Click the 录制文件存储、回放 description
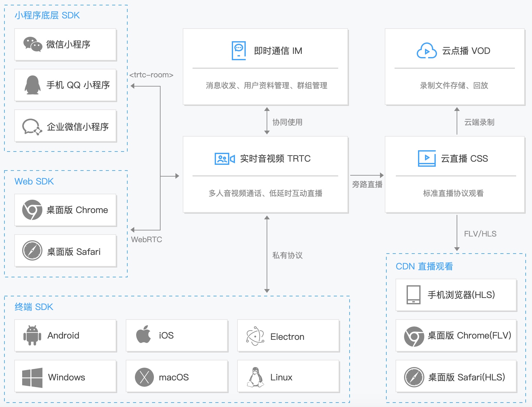This screenshot has height=407, width=532. click(x=454, y=86)
